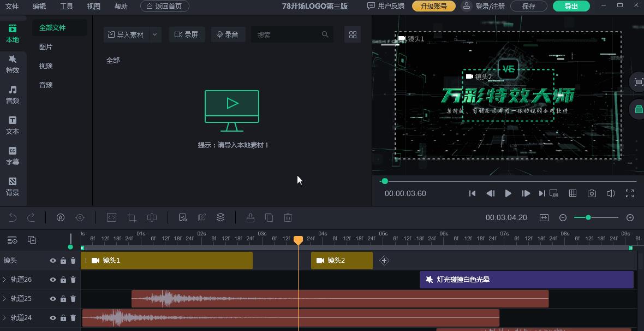Screen dimensions: 644x331
Task: Open the 文本 text panel
Action: [13, 126]
